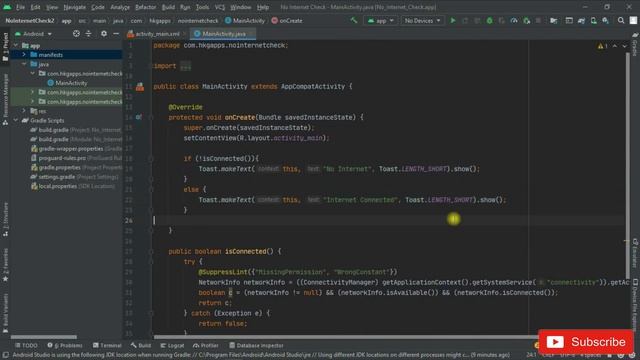Click the red YouTube Subscribe button

tap(586, 342)
